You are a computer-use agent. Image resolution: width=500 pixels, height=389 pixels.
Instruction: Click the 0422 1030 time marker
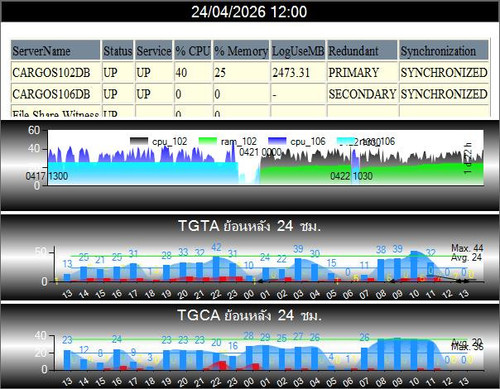click(351, 176)
